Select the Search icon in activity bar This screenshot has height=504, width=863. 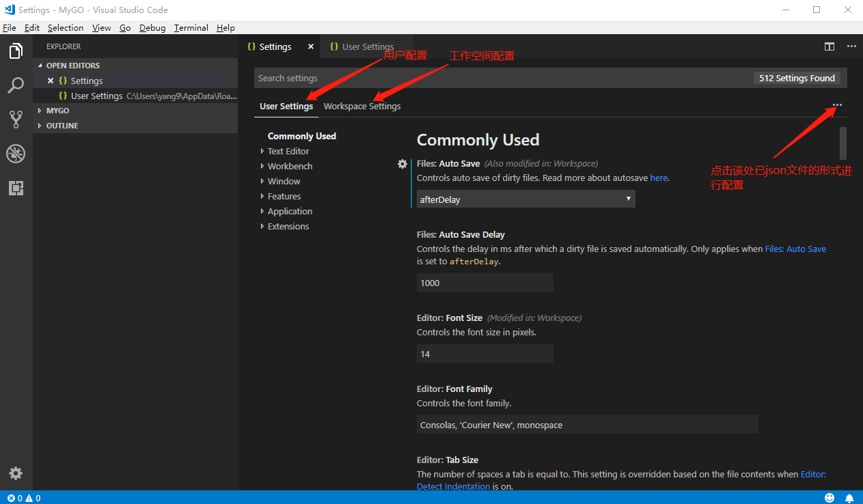coord(15,85)
